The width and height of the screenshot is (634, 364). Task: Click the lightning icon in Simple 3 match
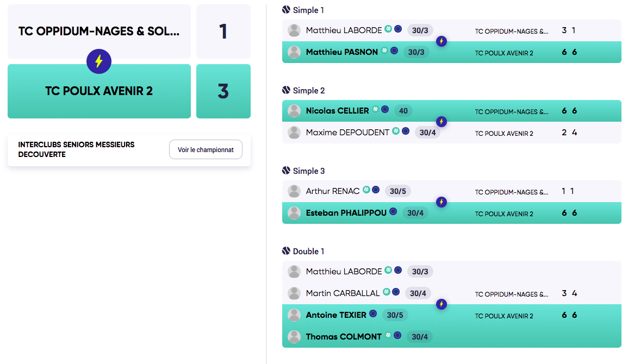pyautogui.click(x=442, y=202)
